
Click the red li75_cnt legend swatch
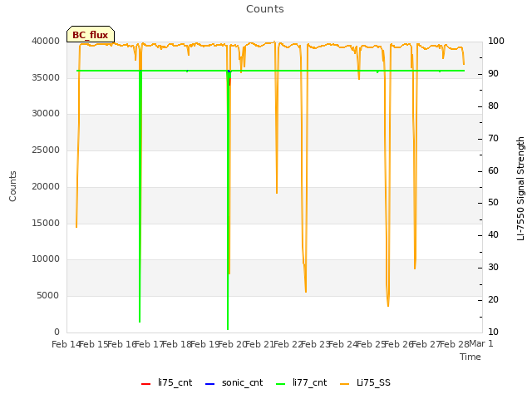(145, 384)
